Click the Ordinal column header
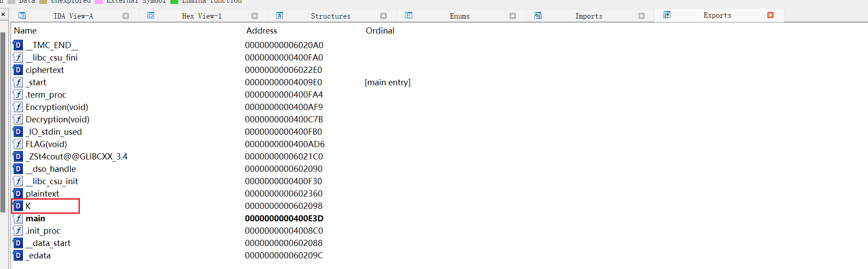 (380, 30)
